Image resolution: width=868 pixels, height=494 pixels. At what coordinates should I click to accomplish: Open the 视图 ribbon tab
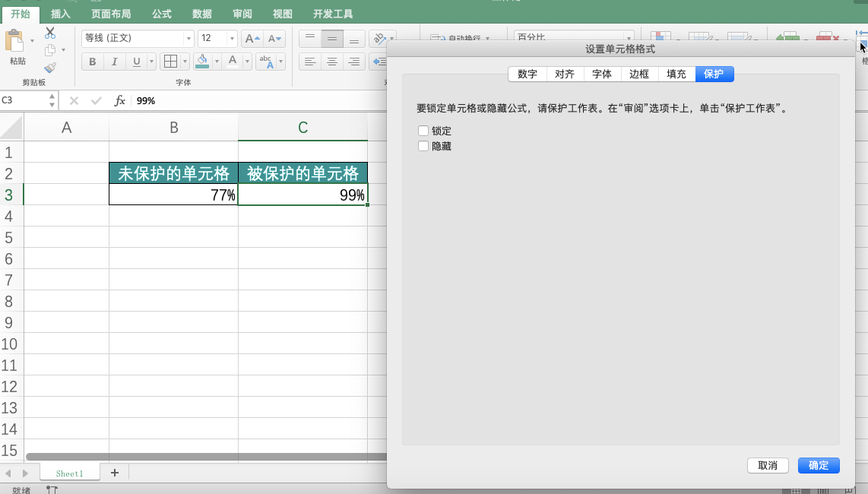coord(282,14)
